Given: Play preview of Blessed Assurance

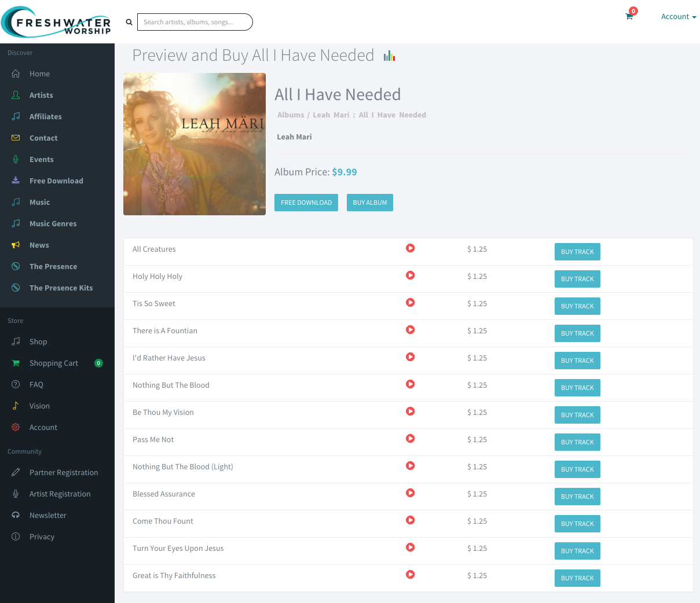Looking at the screenshot, I should click(x=411, y=493).
